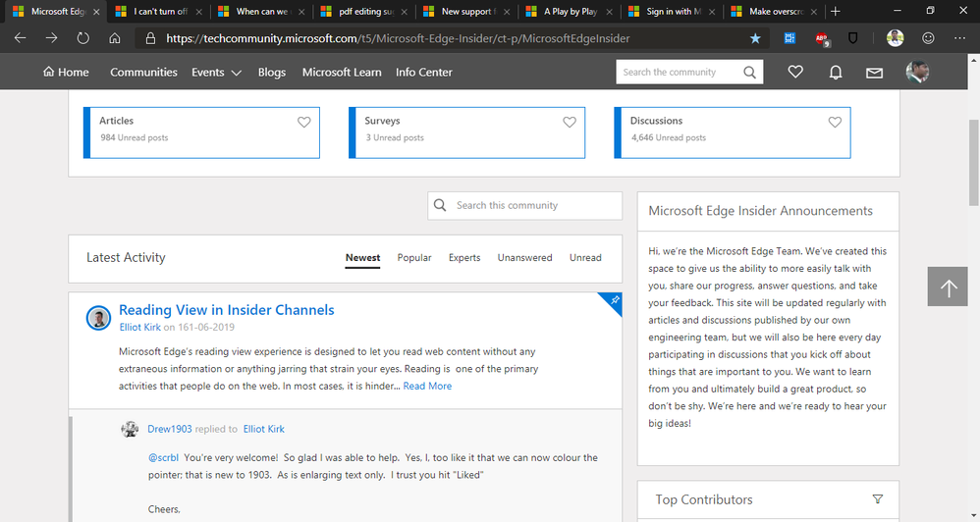Open the Adblock Plus extension

click(x=822, y=38)
